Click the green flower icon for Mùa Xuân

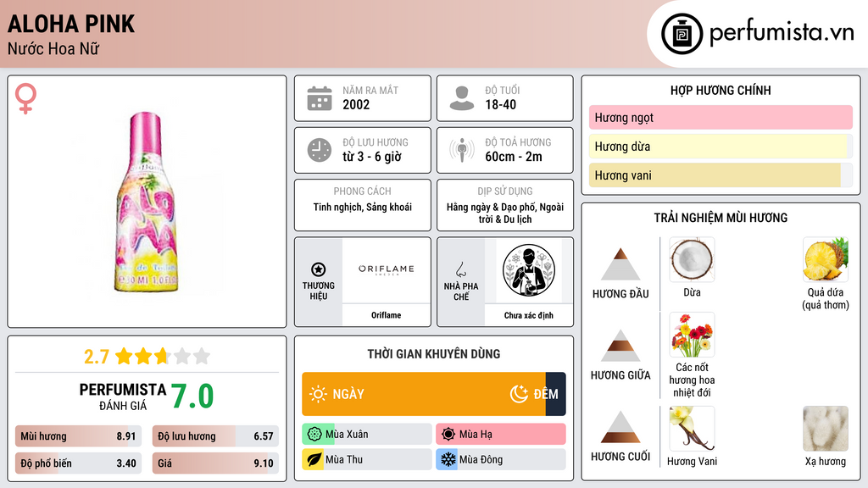point(314,435)
